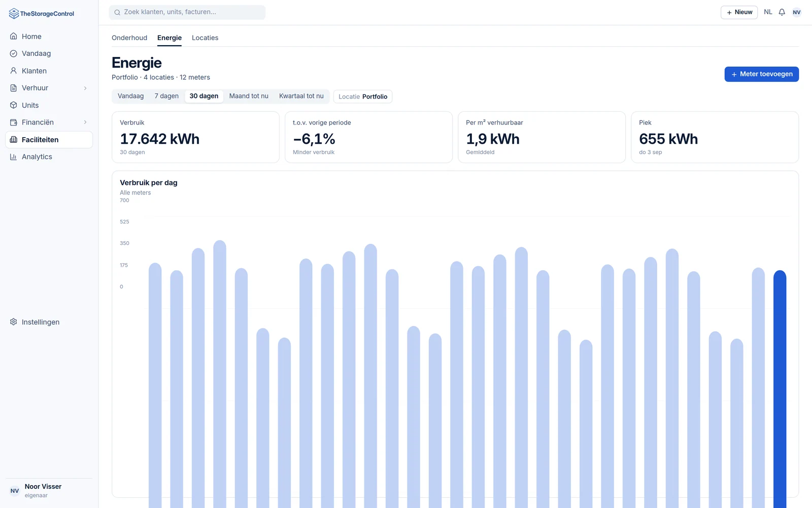Viewport: 812px width, 508px height.
Task: Click the 1,9 kWh per m² card
Action: (x=542, y=137)
